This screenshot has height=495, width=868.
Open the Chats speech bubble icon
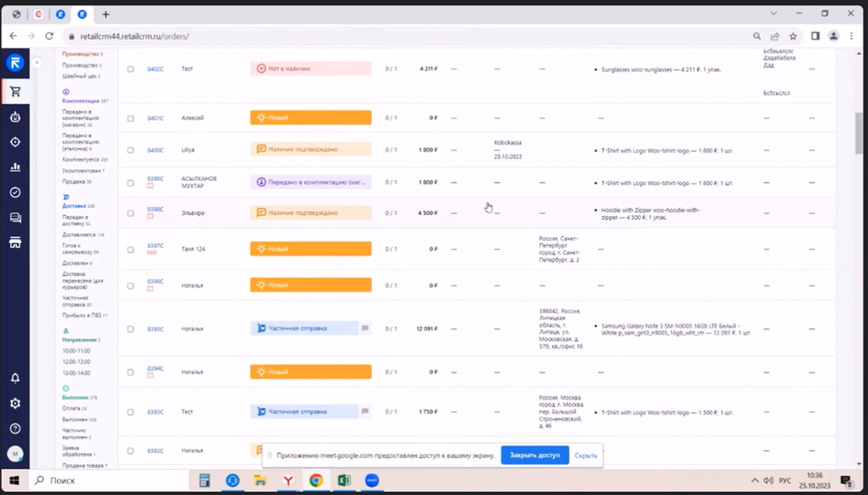click(x=15, y=218)
